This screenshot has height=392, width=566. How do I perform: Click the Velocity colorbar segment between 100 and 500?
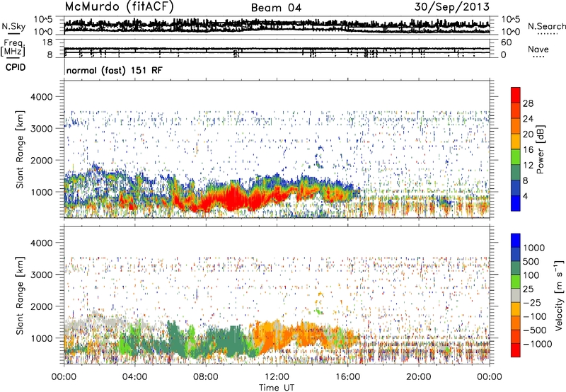(x=516, y=268)
